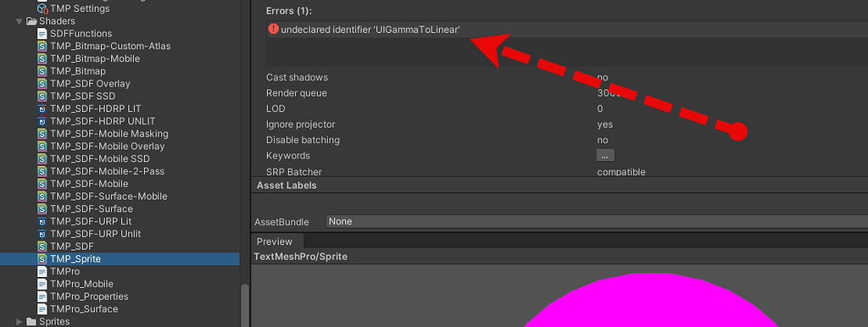
Task: Click the Cast shadows label
Action: click(x=297, y=77)
